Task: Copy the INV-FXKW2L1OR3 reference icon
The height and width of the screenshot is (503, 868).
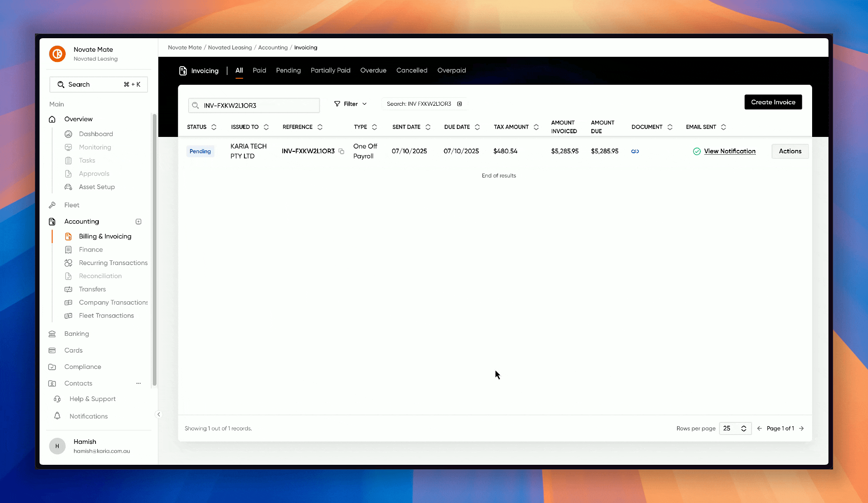Action: click(x=341, y=151)
